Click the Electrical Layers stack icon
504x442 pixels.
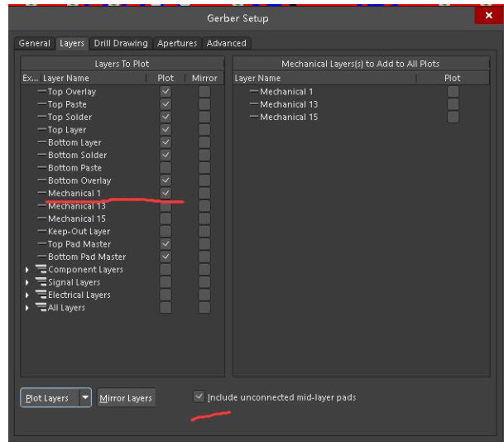[41, 294]
